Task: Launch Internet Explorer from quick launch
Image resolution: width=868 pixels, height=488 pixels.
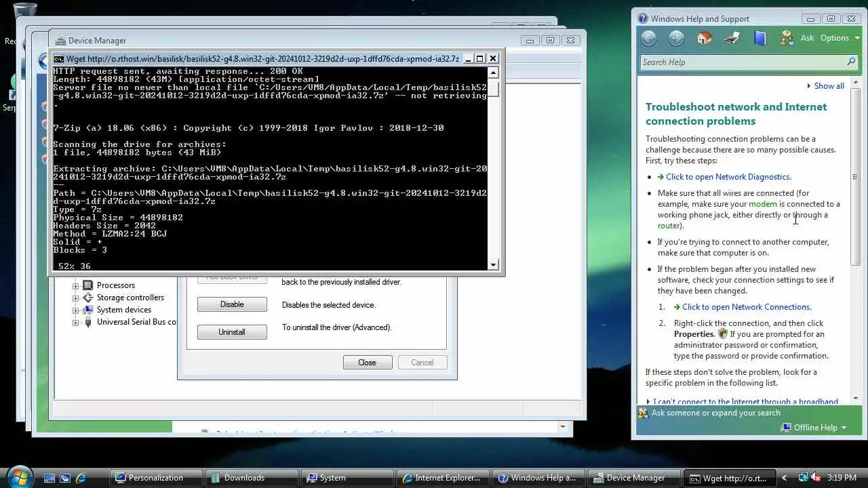Action: (x=81, y=478)
